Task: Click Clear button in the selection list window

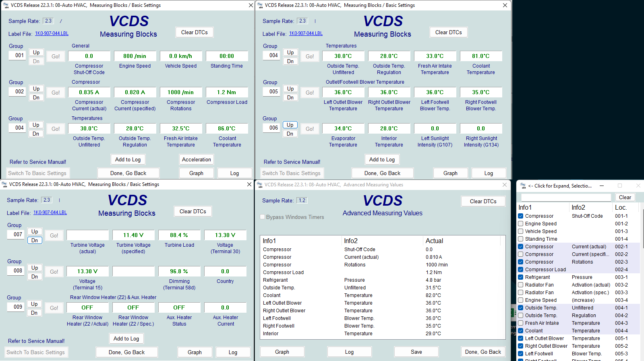Action: click(x=625, y=197)
